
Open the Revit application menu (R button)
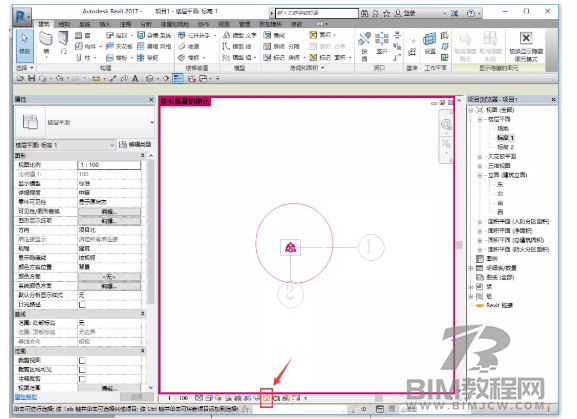[22, 17]
